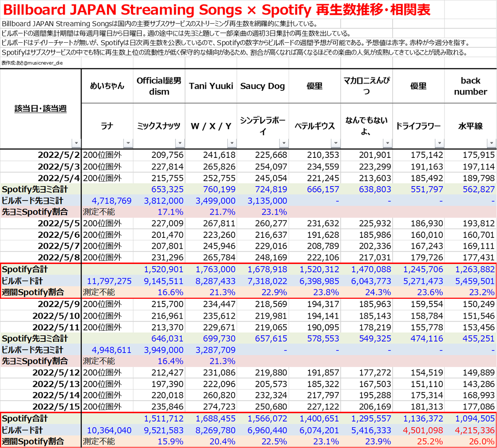Click the red value 4,215,336 cell
Screen dimensions: 497x448
(x=470, y=430)
